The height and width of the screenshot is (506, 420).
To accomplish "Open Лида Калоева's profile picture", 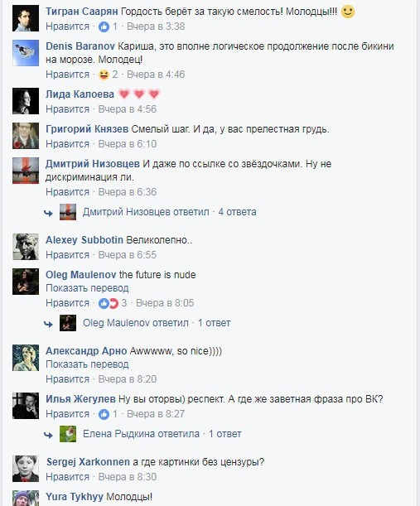I will [x=26, y=101].
